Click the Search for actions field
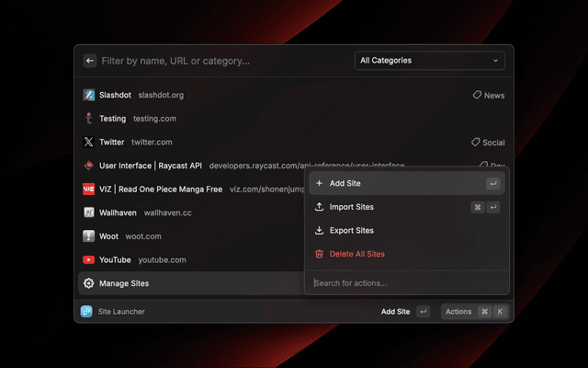Image resolution: width=588 pixels, height=368 pixels. point(404,282)
